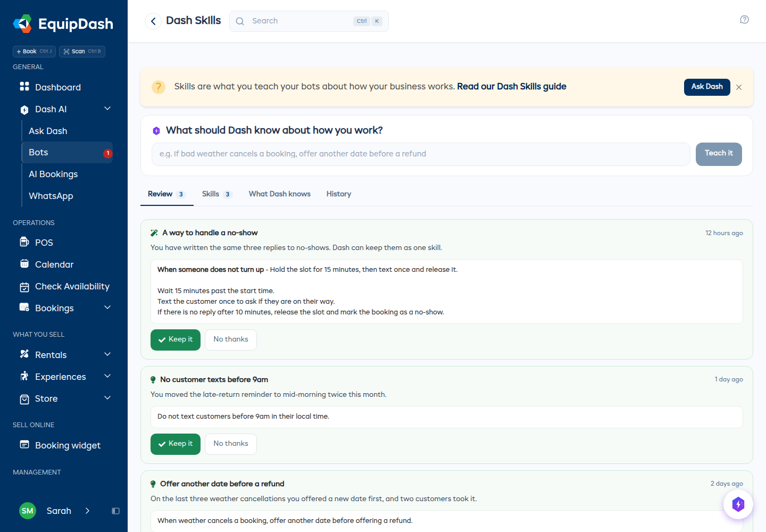Screen dimensions: 766x532
Task: Dismiss the Skills info banner
Action: pyautogui.click(x=739, y=87)
